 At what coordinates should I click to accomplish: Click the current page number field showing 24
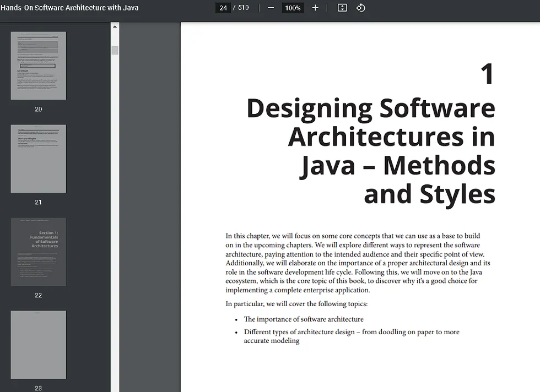(x=223, y=8)
